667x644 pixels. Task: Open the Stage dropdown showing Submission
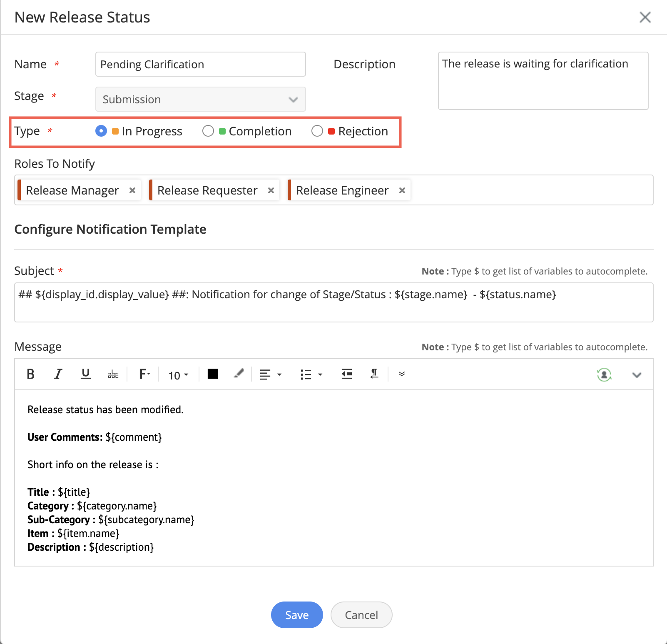pos(200,99)
